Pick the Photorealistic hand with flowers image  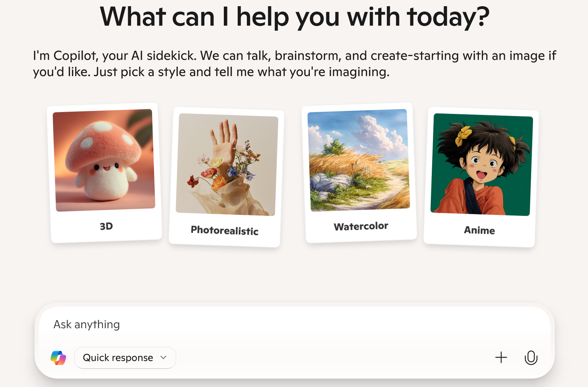click(x=227, y=164)
